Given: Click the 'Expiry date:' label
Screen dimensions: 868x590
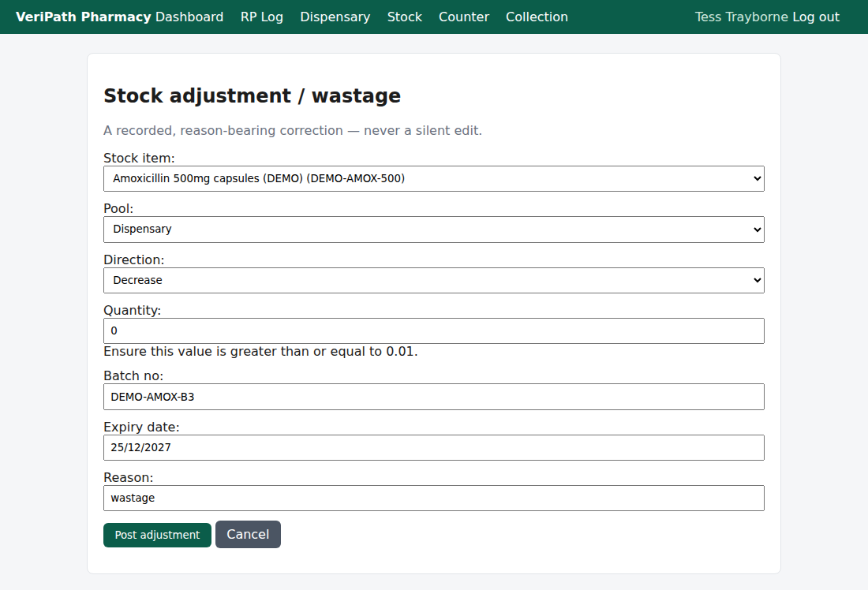Looking at the screenshot, I should coord(142,427).
